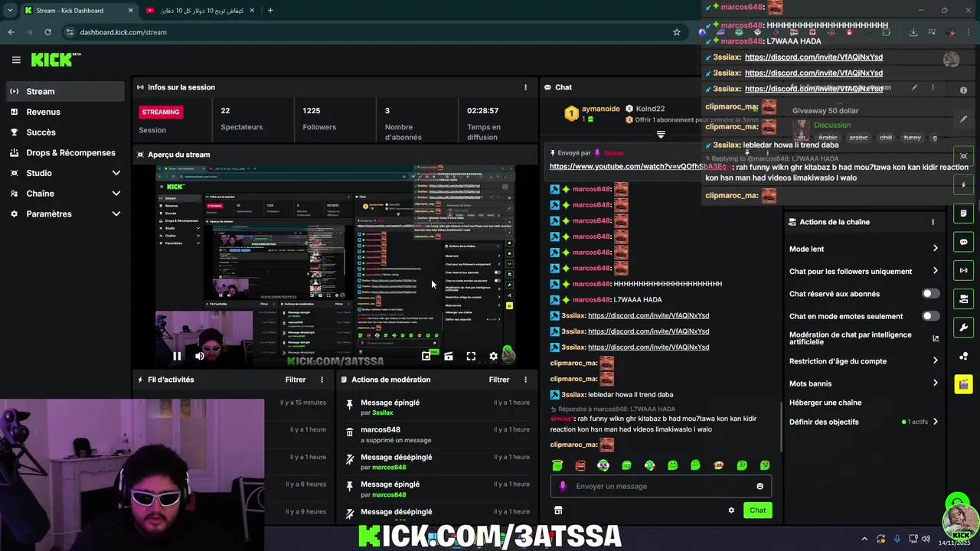
Task: Open Revenus in the sidebar
Action: tap(65, 112)
